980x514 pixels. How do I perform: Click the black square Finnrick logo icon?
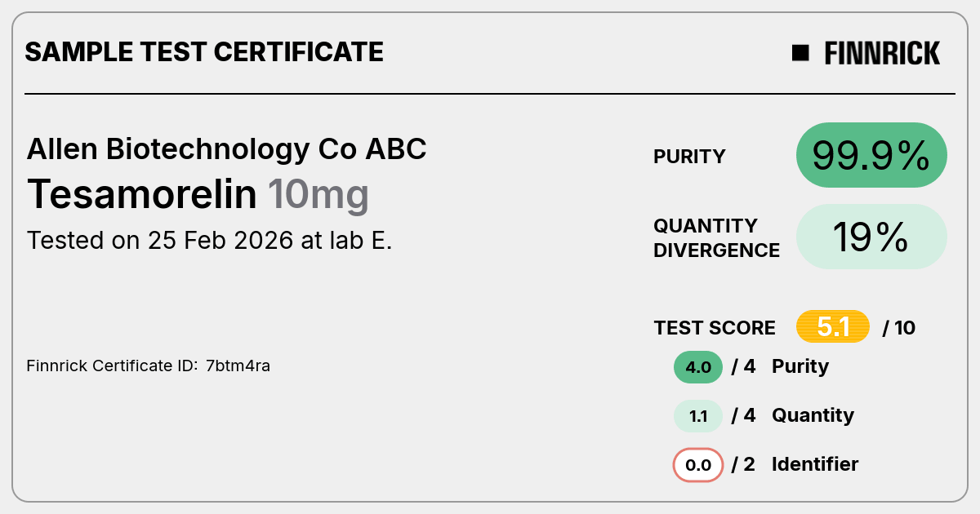pyautogui.click(x=800, y=53)
